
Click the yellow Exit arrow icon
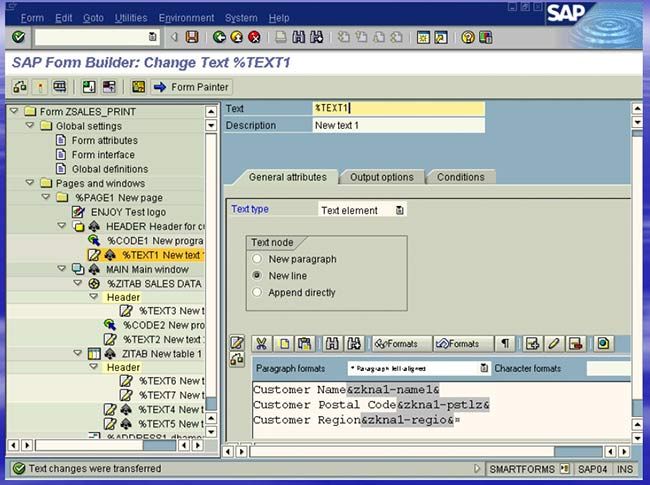pyautogui.click(x=237, y=37)
